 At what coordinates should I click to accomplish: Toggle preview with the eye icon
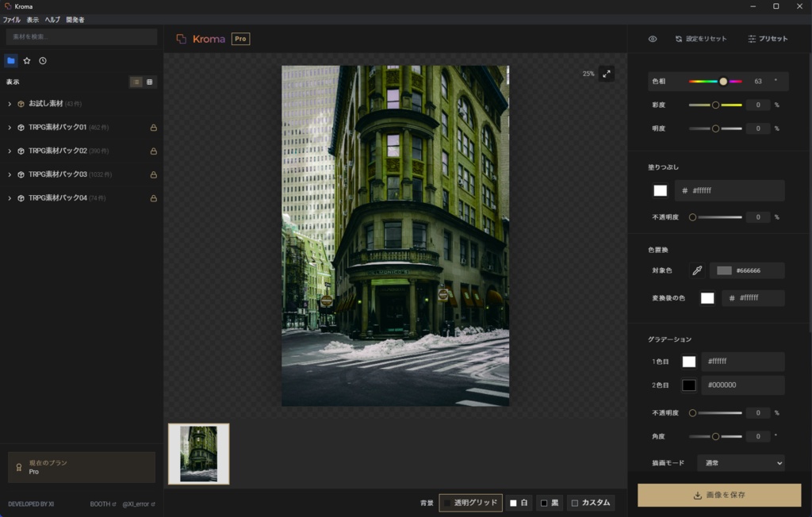point(653,39)
